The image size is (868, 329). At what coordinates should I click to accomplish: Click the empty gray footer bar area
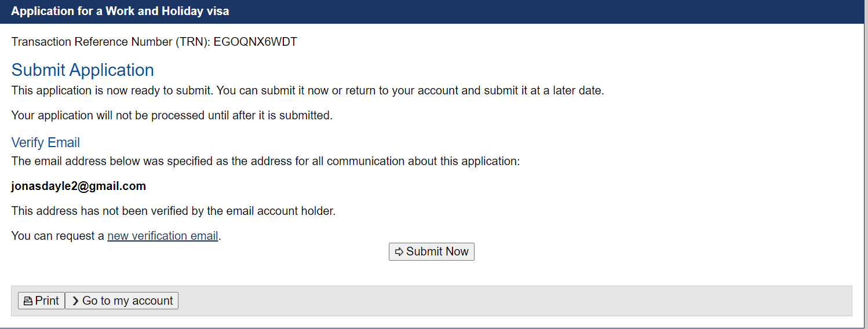coord(515,301)
